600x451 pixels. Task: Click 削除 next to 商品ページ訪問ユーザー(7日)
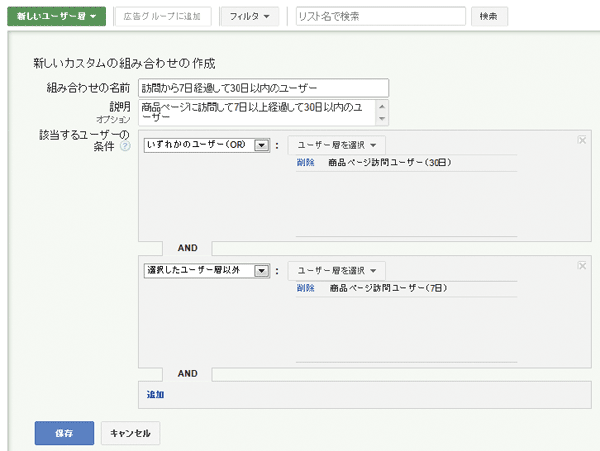click(x=305, y=288)
